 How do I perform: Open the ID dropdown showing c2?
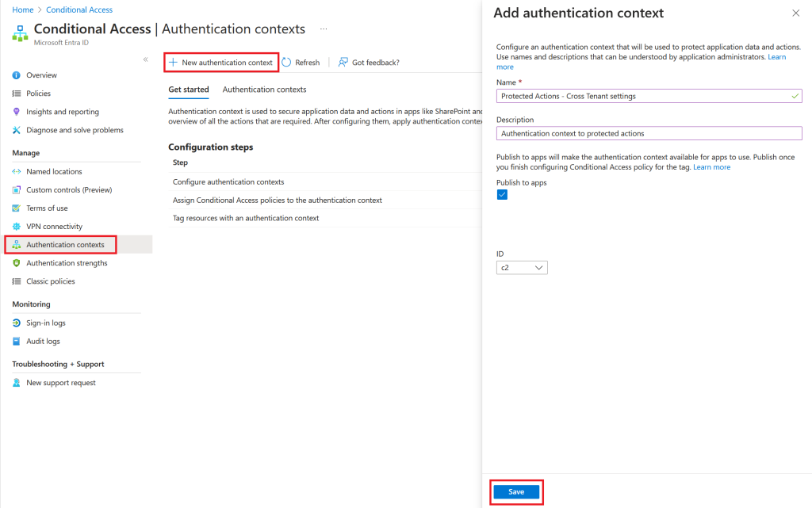pyautogui.click(x=523, y=268)
